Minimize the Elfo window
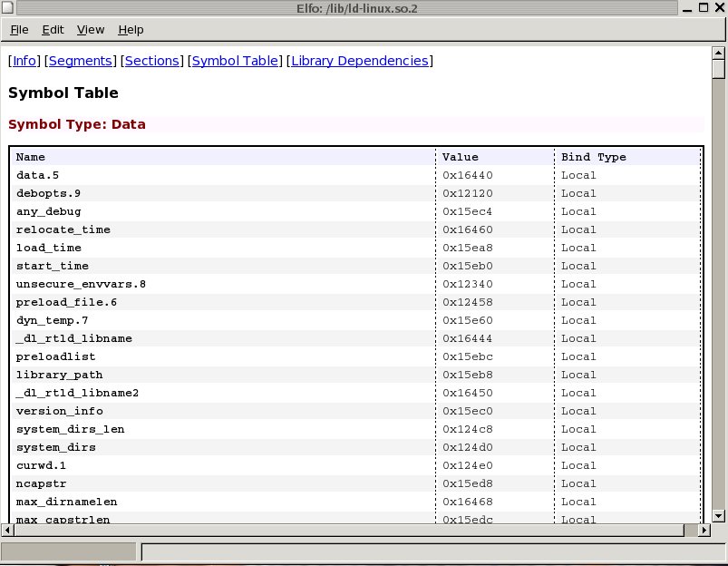The height and width of the screenshot is (566, 728). tap(685, 8)
